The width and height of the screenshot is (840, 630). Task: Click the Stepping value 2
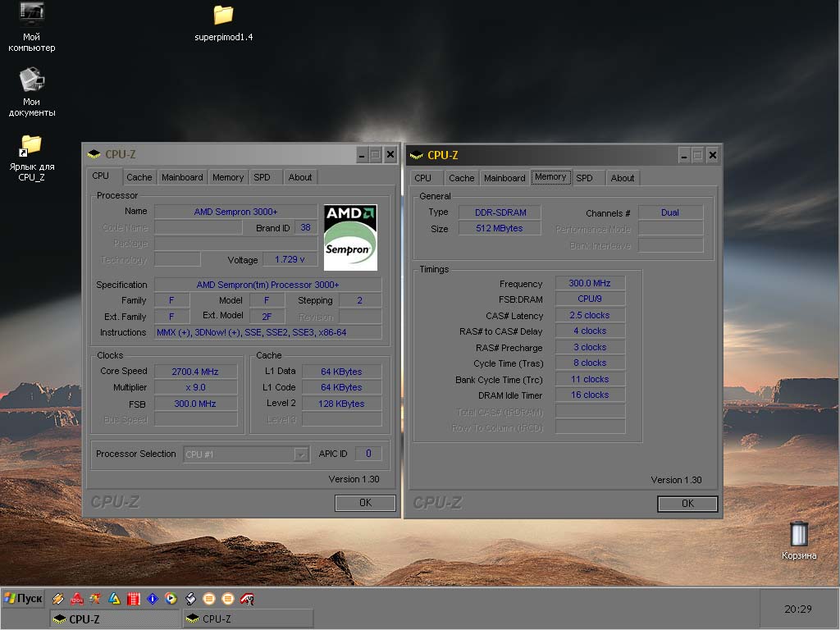pyautogui.click(x=360, y=300)
